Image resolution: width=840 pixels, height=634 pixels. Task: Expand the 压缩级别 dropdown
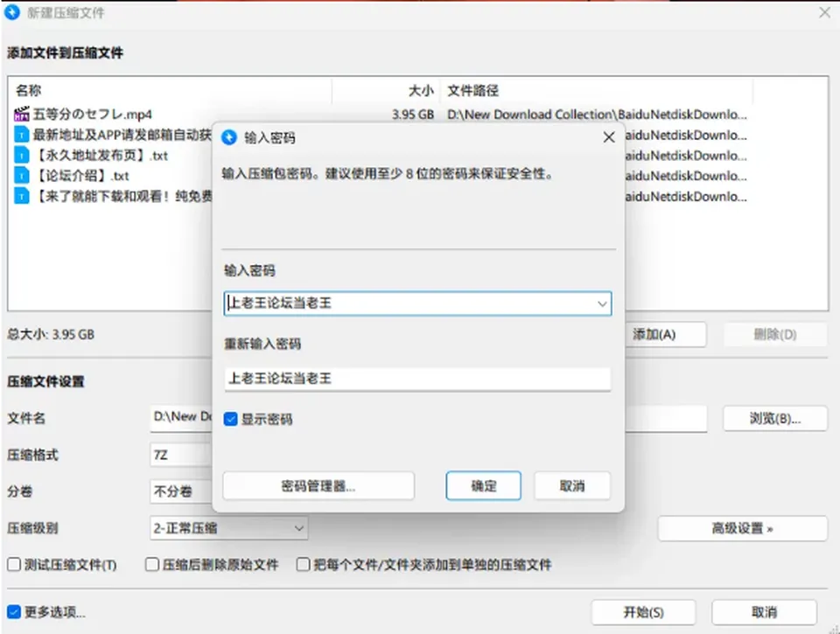pos(299,528)
